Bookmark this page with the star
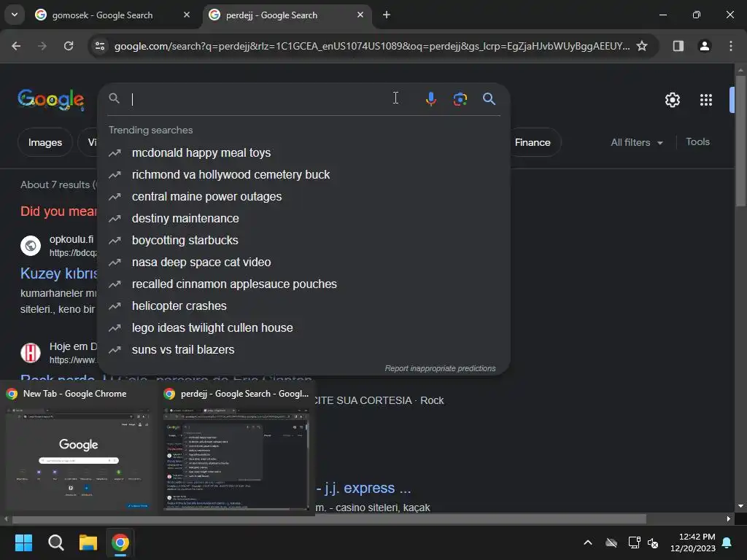This screenshot has height=560, width=747. [x=642, y=46]
